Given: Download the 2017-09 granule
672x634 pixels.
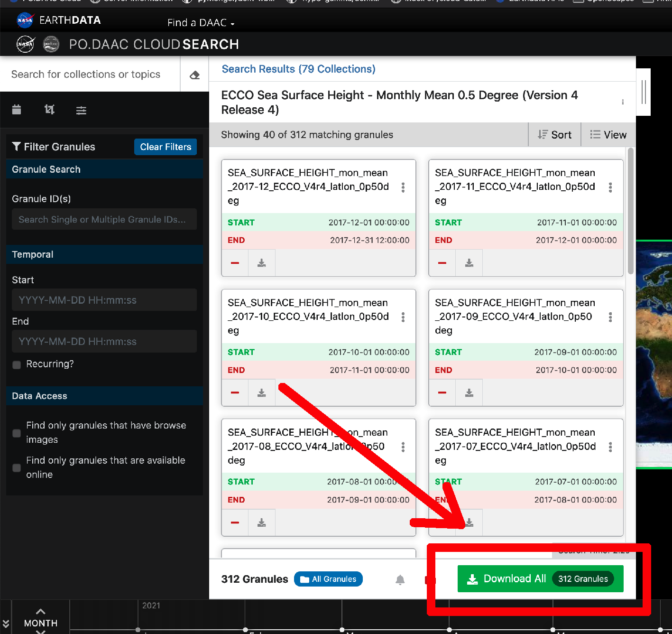Looking at the screenshot, I should [x=469, y=393].
